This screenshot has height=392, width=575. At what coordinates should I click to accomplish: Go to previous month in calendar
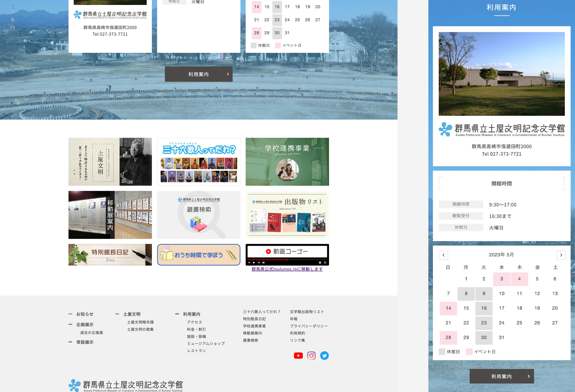444,255
